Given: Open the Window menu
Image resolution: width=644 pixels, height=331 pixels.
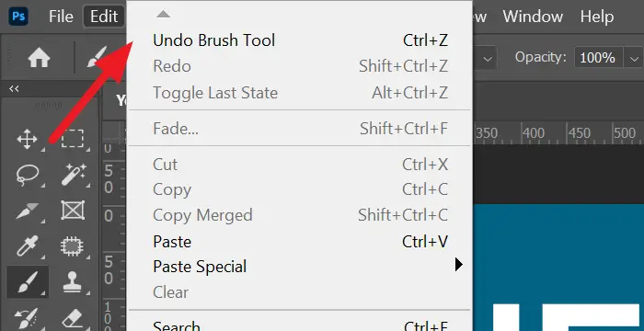Looking at the screenshot, I should tap(533, 17).
